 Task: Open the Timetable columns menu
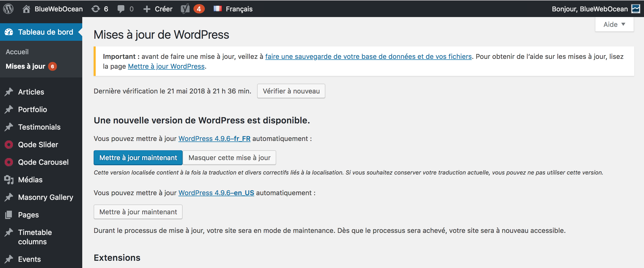pyautogui.click(x=35, y=237)
